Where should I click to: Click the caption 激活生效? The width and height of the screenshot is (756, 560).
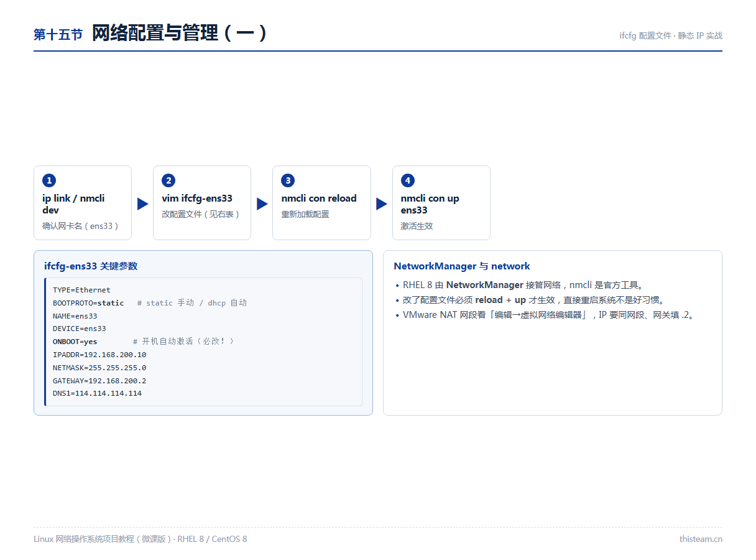point(417,226)
